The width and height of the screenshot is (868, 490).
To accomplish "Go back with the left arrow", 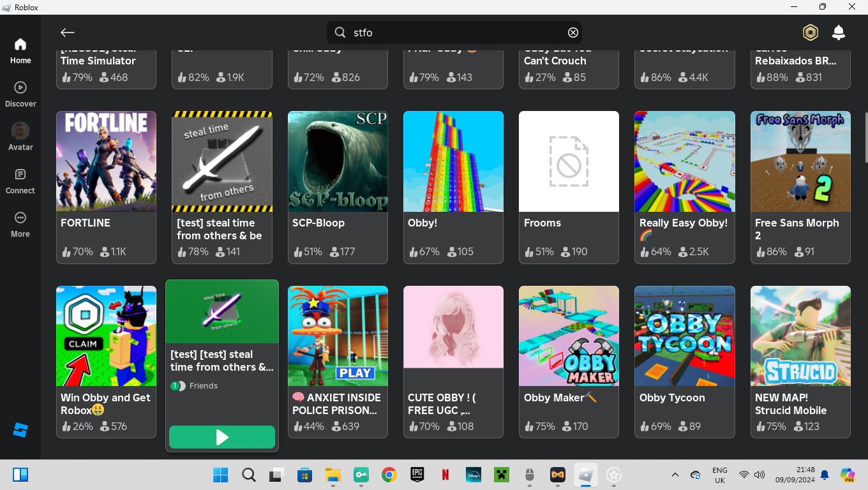I will coord(68,33).
